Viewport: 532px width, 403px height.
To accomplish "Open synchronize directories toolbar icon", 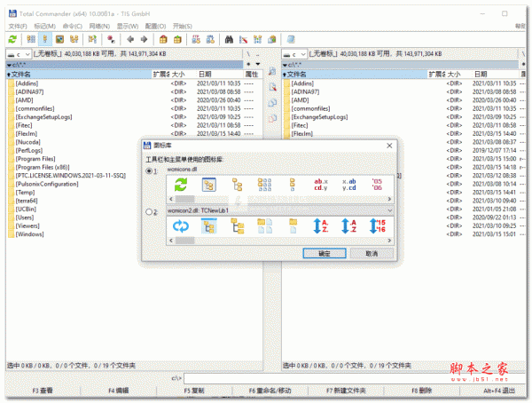I will tap(257, 39).
